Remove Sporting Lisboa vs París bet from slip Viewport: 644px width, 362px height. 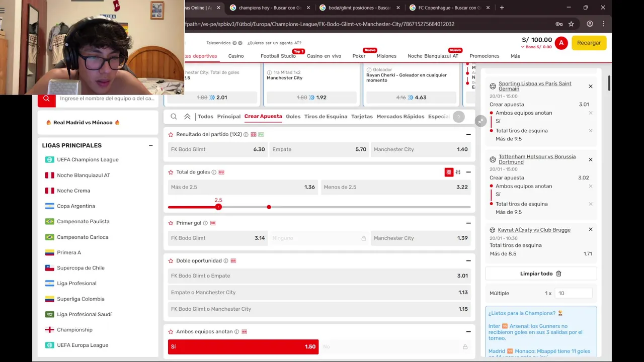tap(591, 86)
